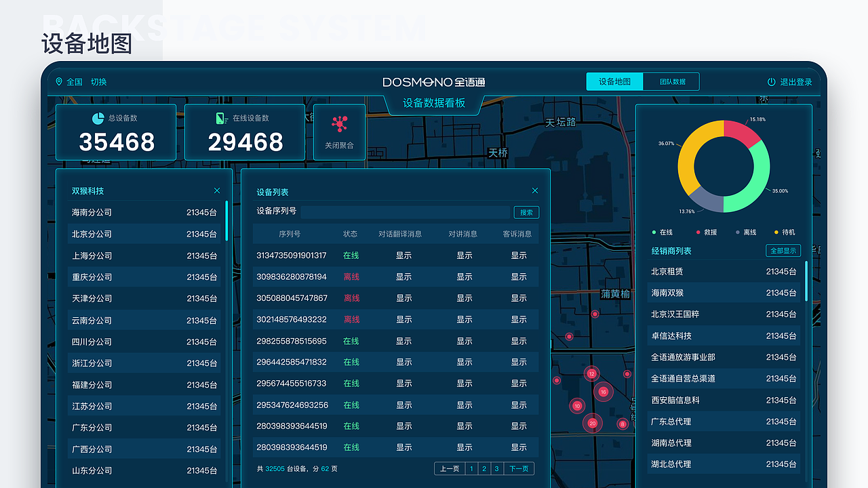Click the 离线 legend item under the chart
Viewport: 868px width, 488px height.
pyautogui.click(x=746, y=232)
